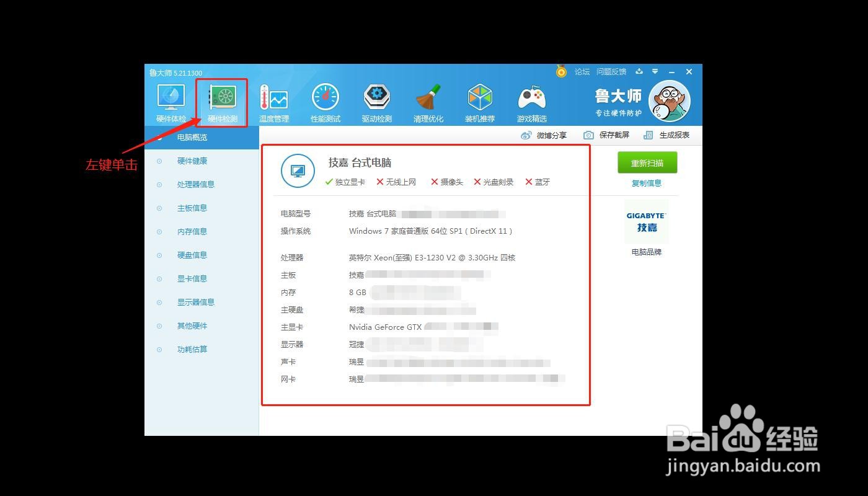Share results via 微博分享
The width and height of the screenshot is (868, 496).
(544, 135)
